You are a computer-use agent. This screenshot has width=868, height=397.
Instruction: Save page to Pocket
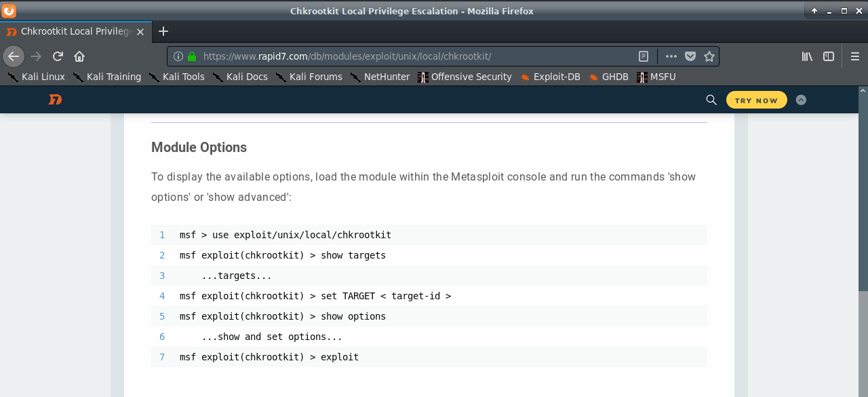tap(690, 56)
